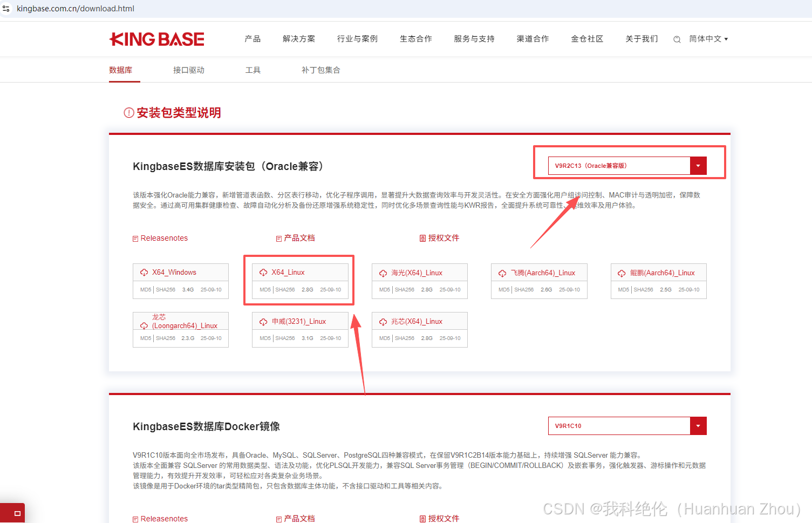Click the KINGBASE logo

pos(156,39)
